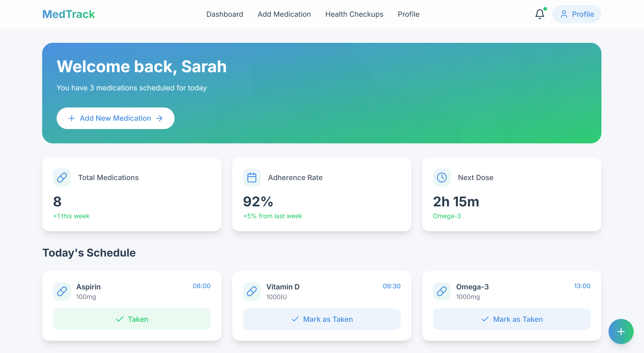This screenshot has height=353, width=644.
Task: Click the 1000mg dosage text
Action: 468,297
